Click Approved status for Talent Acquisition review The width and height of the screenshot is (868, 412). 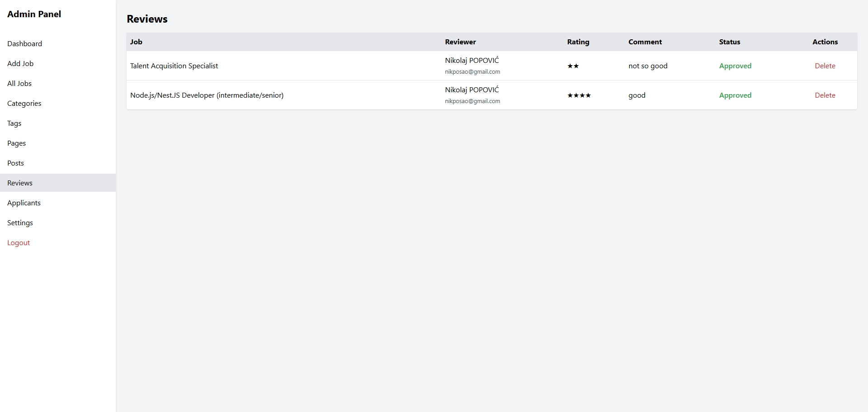(x=735, y=66)
